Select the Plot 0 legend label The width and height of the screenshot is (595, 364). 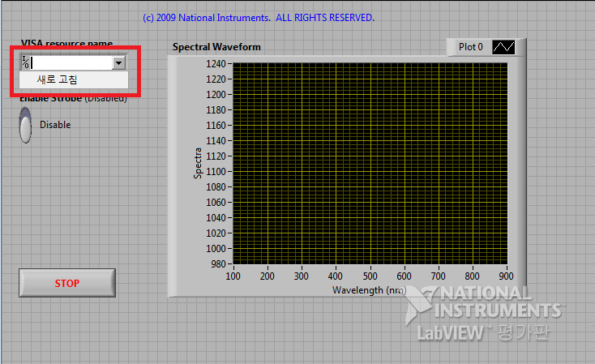(x=470, y=47)
